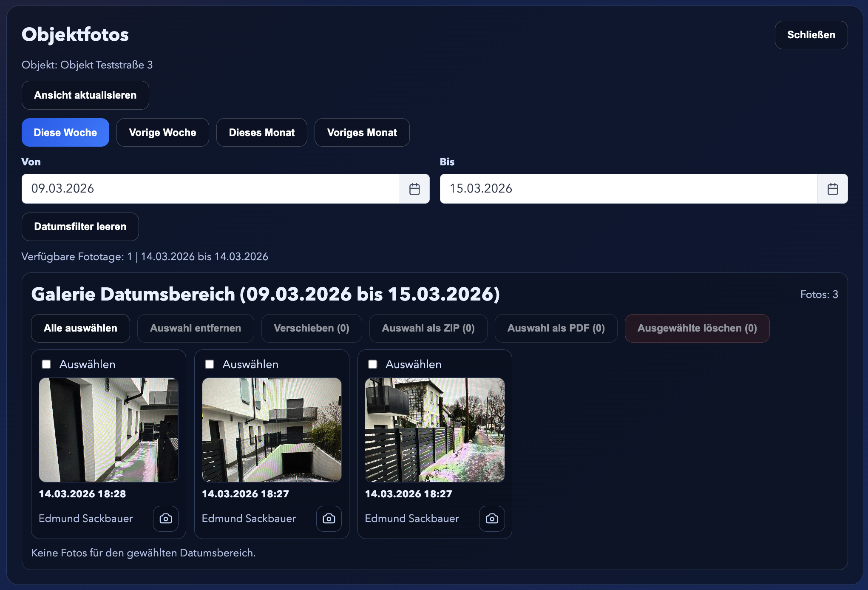Click Galerie Datumsbereich heading
Image resolution: width=868 pixels, height=590 pixels.
click(x=266, y=294)
